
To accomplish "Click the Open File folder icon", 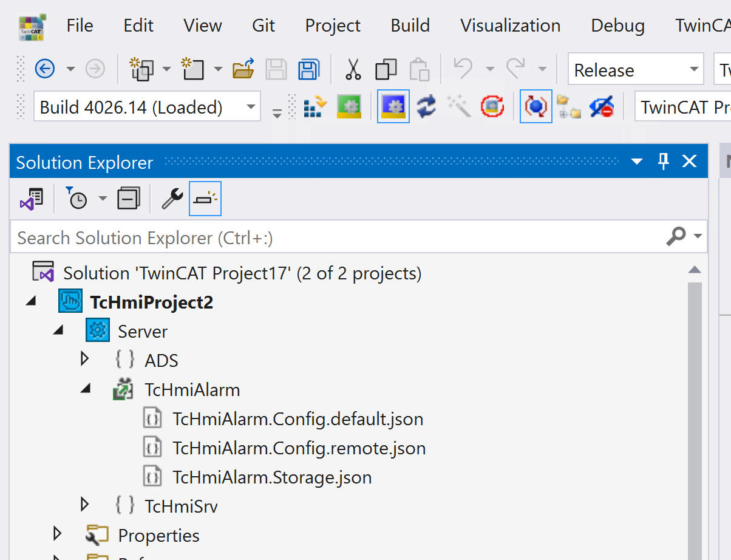I will [243, 69].
